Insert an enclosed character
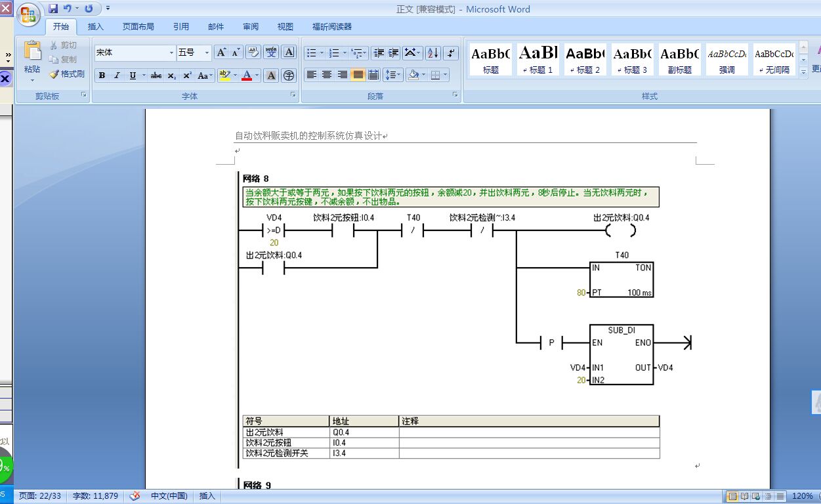The height and width of the screenshot is (504, 821). tap(289, 75)
